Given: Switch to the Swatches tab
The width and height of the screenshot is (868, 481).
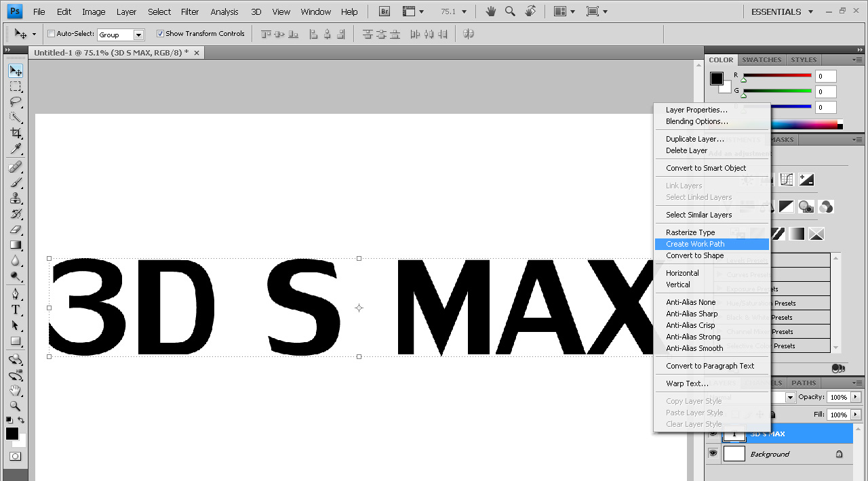Looking at the screenshot, I should 762,60.
